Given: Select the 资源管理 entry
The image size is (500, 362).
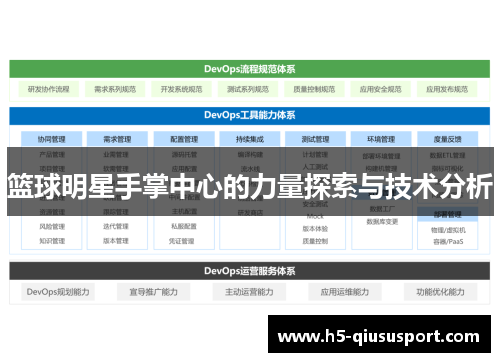Looking at the screenshot, I should click(52, 212).
